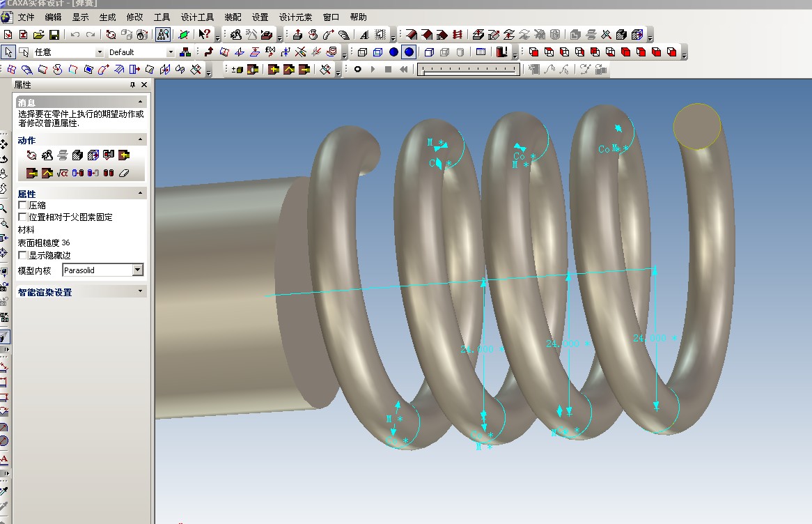Open the 帮助 menu
Screen dimensions: 812x524
[359, 17]
